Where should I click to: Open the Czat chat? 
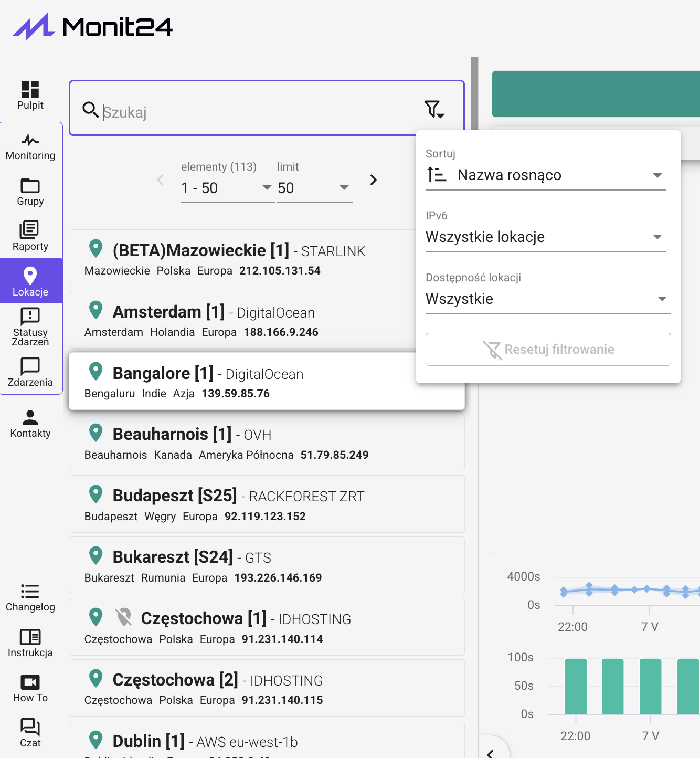pyautogui.click(x=30, y=733)
